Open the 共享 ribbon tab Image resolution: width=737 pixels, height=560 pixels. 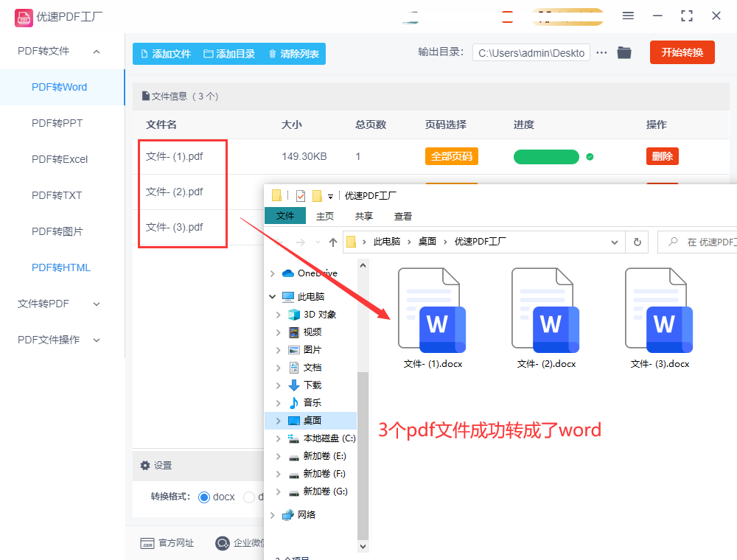[x=364, y=216]
